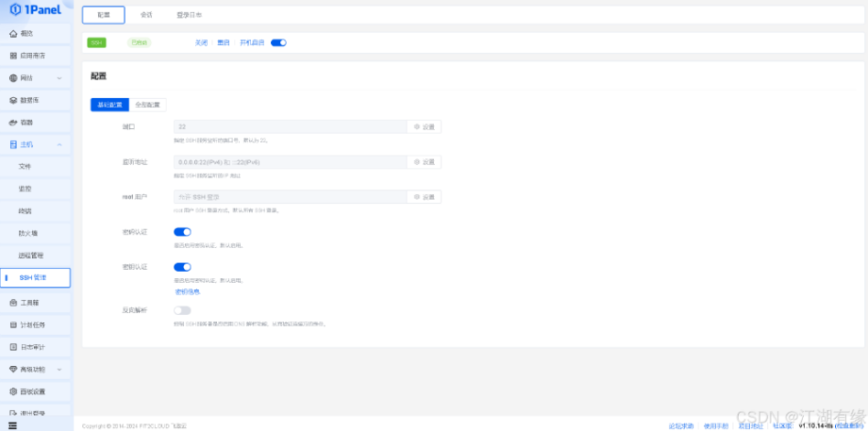Switch to the 会话 sessions tab
The image size is (868, 431).
click(x=146, y=15)
